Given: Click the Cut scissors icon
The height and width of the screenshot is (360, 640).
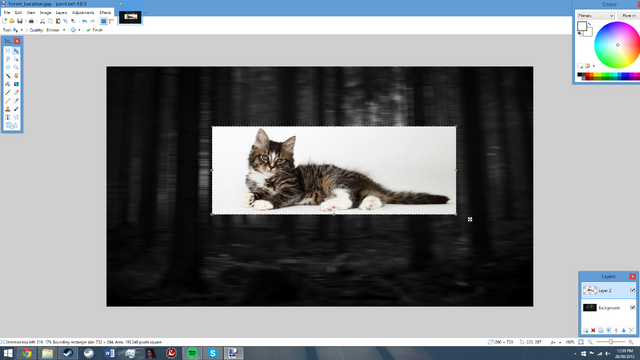Looking at the screenshot, I should (42, 21).
